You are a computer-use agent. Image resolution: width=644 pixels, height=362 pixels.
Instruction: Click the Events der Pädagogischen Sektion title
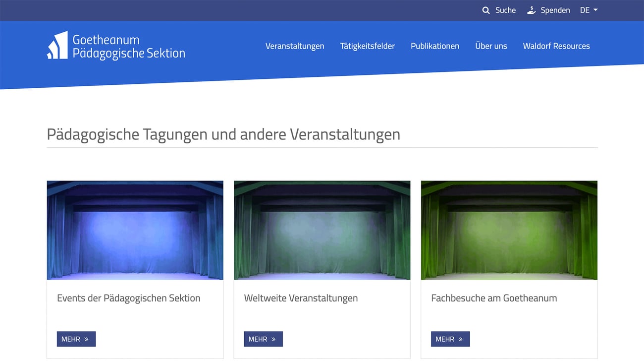(129, 298)
